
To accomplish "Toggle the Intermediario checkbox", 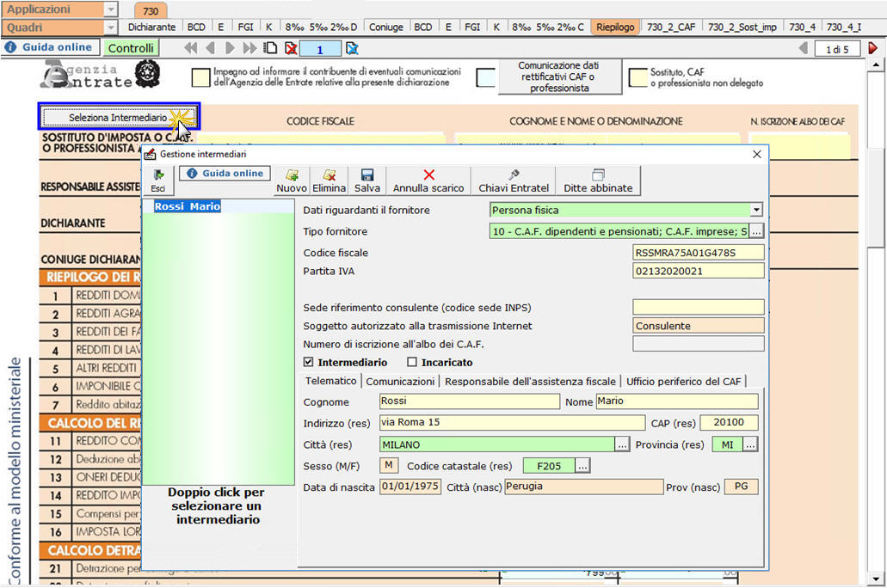I will click(x=308, y=362).
